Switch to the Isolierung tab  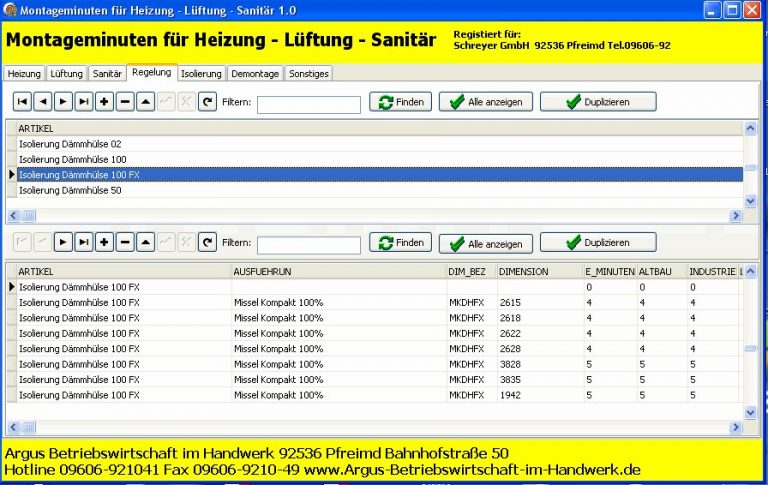(201, 73)
